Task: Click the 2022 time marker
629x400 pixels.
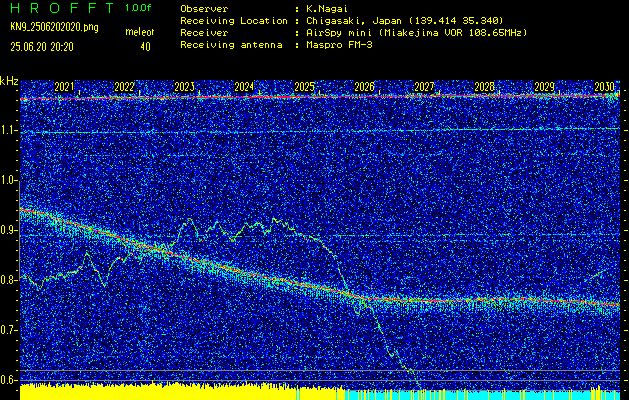Action: (x=124, y=87)
